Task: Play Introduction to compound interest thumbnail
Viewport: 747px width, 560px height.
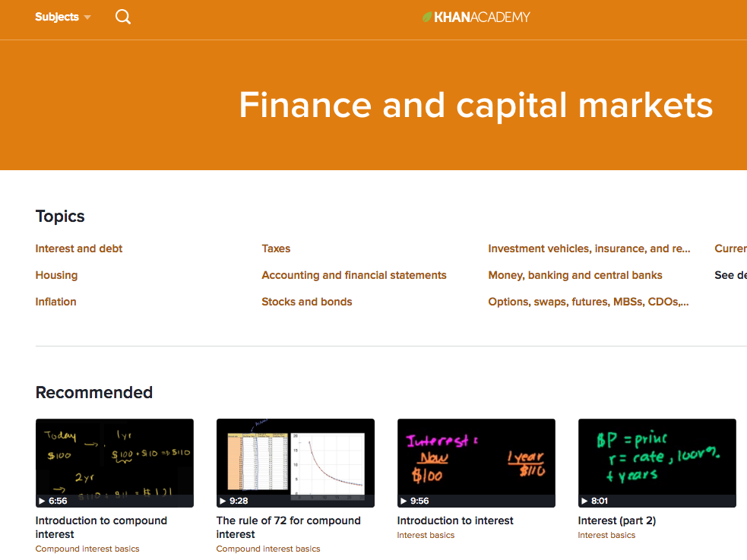Action: tap(115, 463)
